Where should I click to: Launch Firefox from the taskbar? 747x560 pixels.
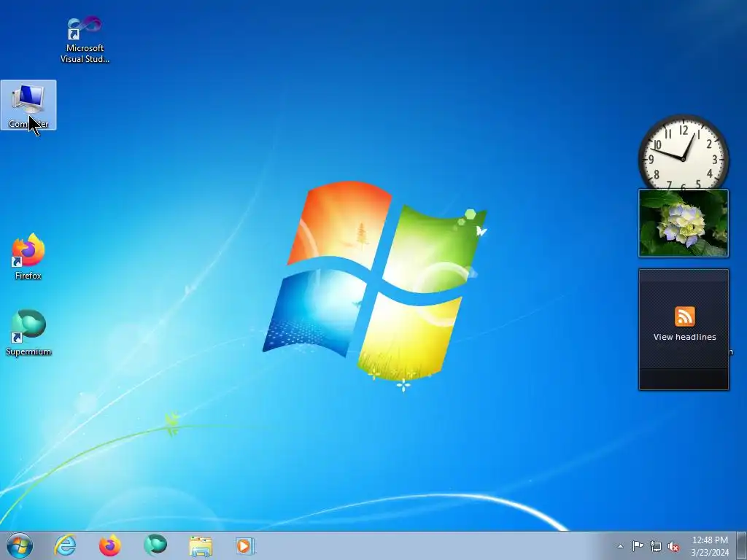(110, 545)
